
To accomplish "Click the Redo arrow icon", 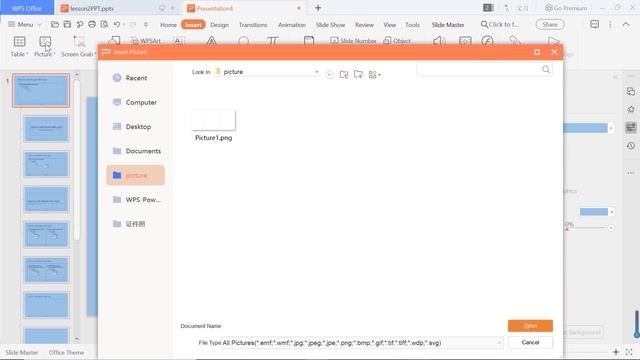I will tap(133, 24).
